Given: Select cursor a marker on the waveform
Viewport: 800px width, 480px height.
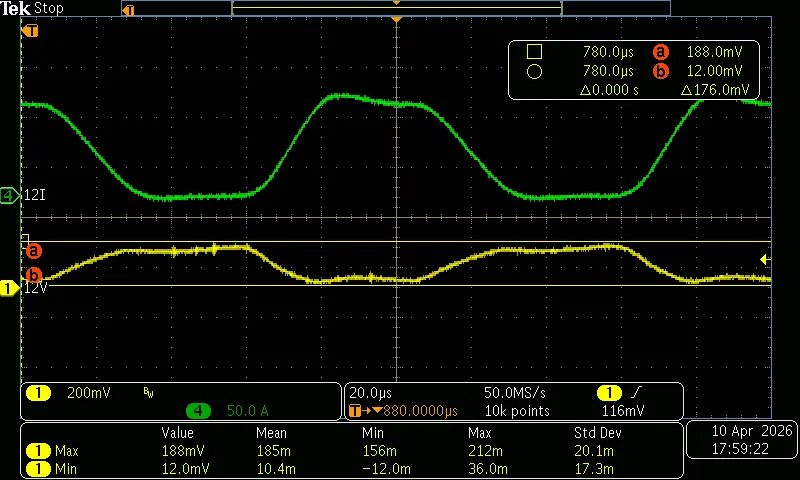Looking at the screenshot, I should click(x=34, y=250).
